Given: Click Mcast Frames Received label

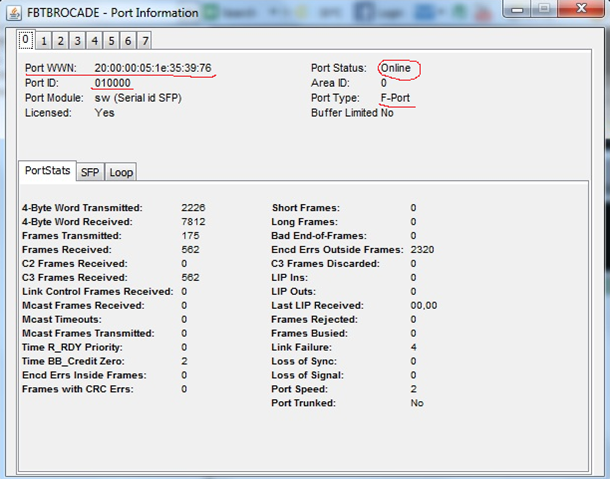Looking at the screenshot, I should click(x=83, y=305).
